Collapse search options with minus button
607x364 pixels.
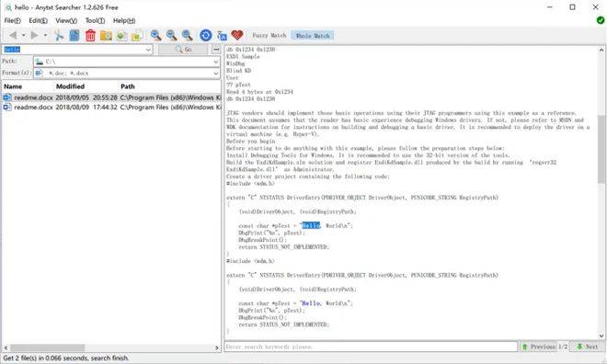coord(216,49)
